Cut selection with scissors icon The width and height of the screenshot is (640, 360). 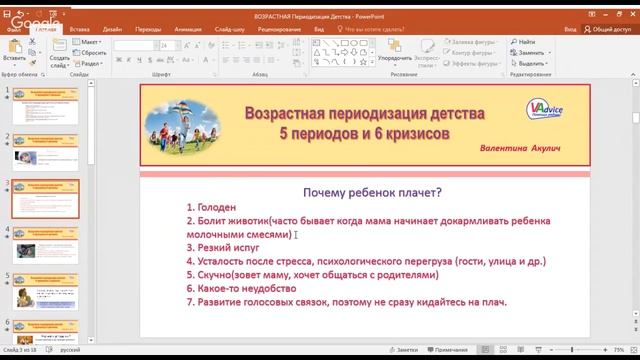(32, 41)
